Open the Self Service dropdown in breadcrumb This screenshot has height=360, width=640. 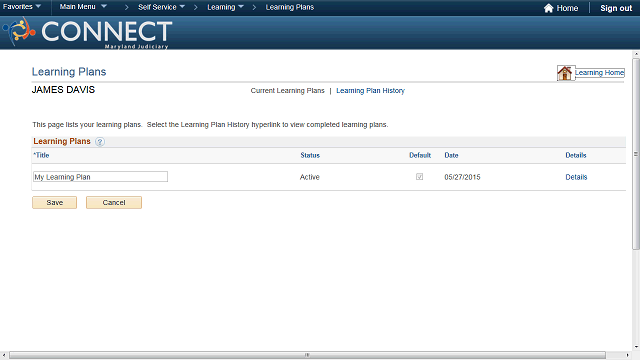[161, 7]
